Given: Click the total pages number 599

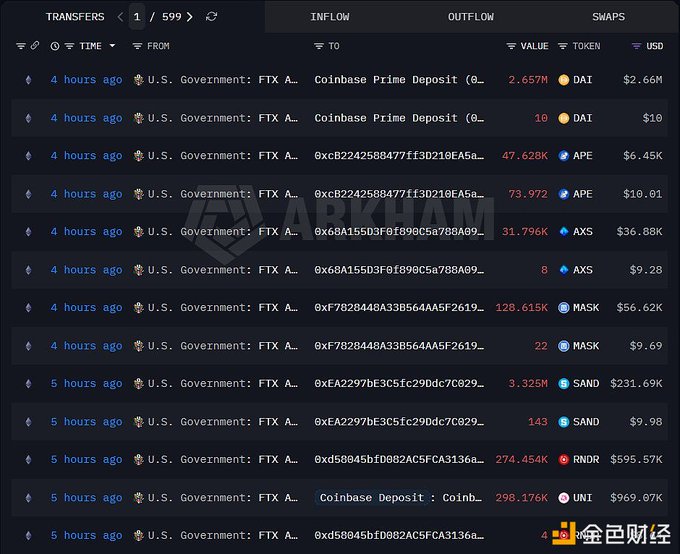Looking at the screenshot, I should point(171,17).
